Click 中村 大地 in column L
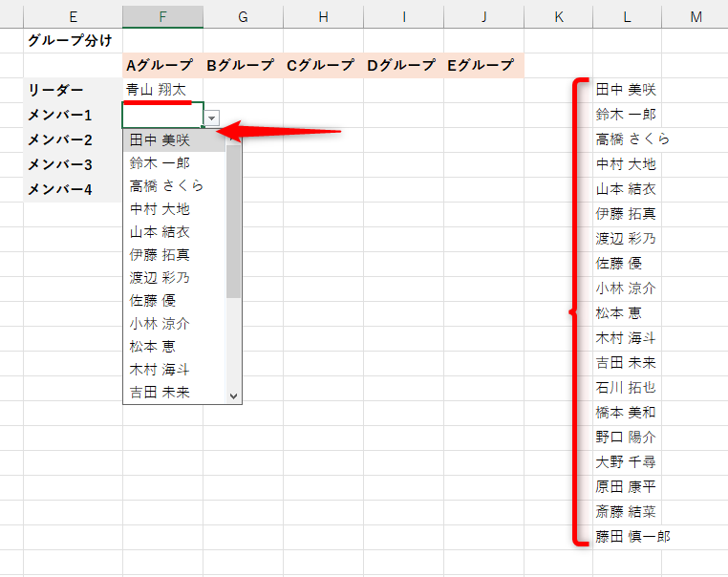 click(x=628, y=164)
